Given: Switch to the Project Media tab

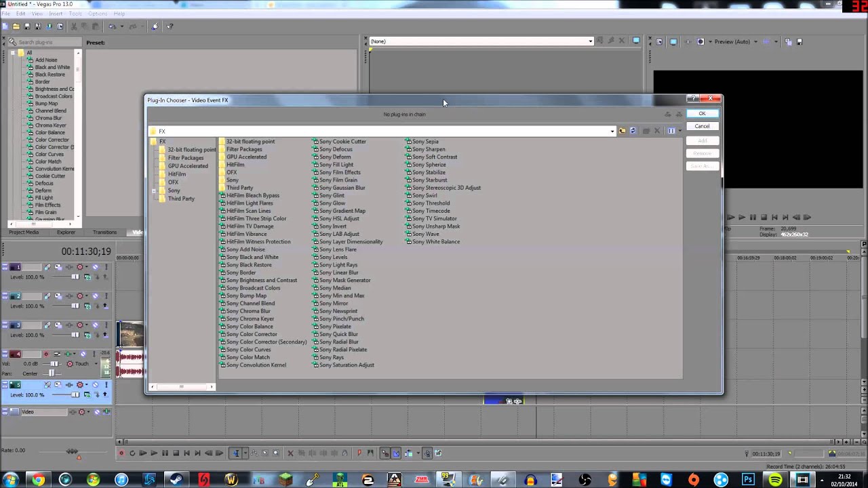Looking at the screenshot, I should pyautogui.click(x=24, y=232).
